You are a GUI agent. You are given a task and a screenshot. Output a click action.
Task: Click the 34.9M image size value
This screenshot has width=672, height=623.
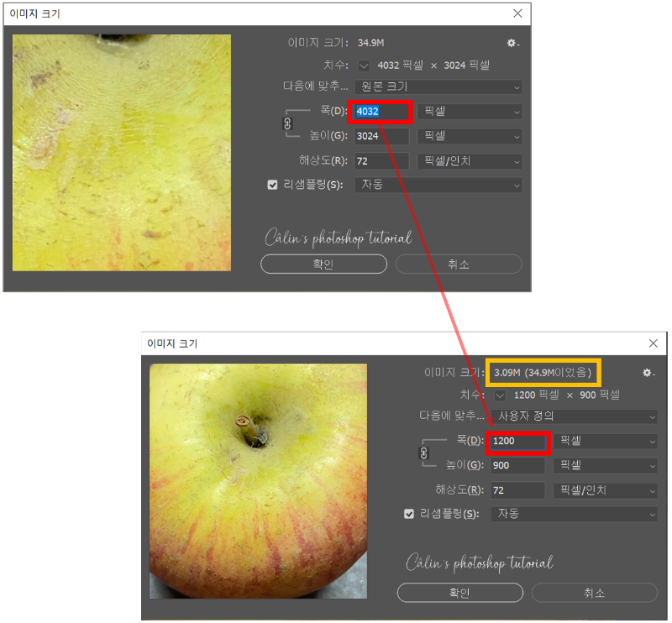point(370,43)
